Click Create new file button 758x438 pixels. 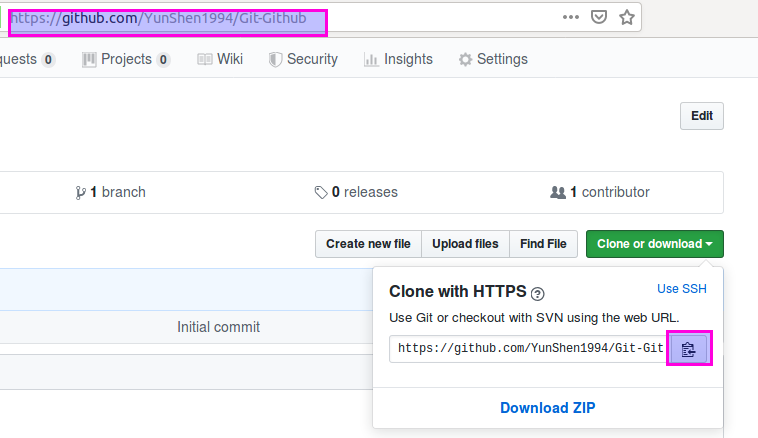[368, 244]
